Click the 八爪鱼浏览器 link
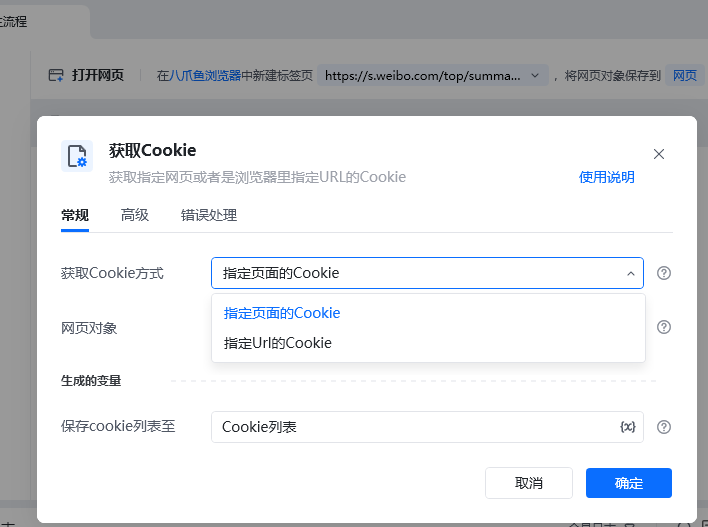This screenshot has height=527, width=708. tap(205, 75)
